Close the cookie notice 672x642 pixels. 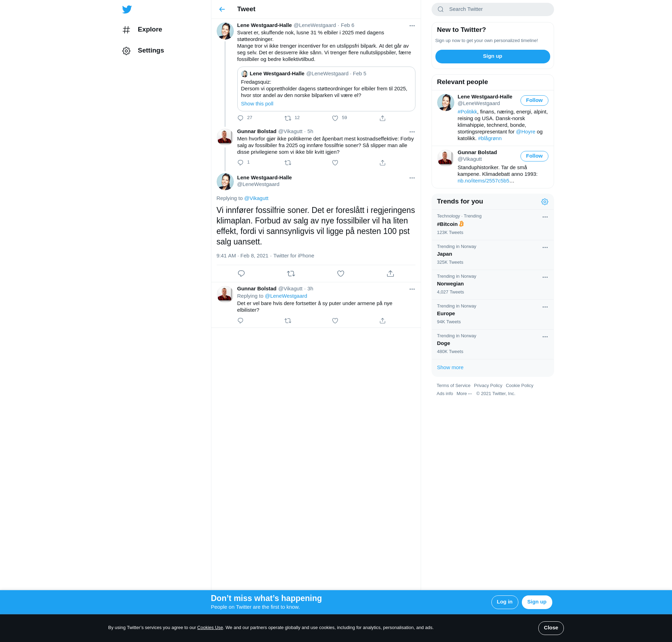tap(551, 628)
